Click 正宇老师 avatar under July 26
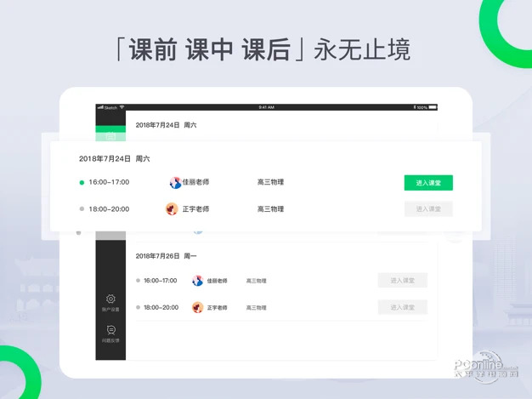The width and height of the screenshot is (532, 399). (197, 307)
